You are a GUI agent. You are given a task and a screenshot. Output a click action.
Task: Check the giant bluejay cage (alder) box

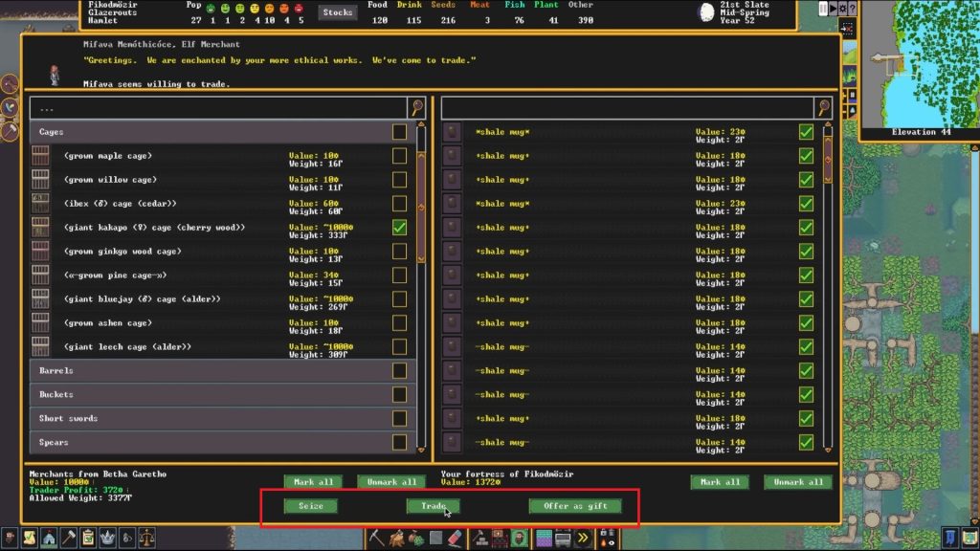(x=399, y=299)
